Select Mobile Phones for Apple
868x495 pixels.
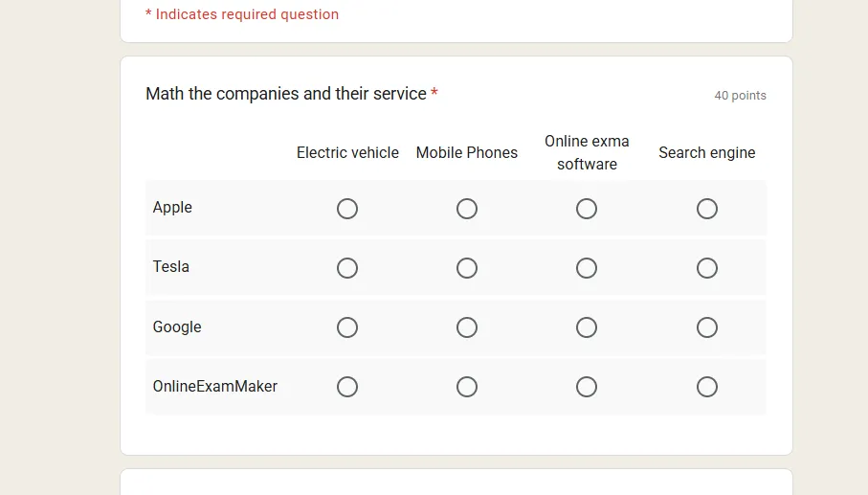467,209
